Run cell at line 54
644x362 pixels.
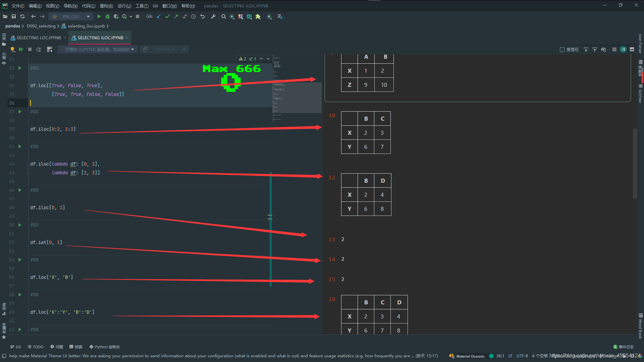click(20, 260)
